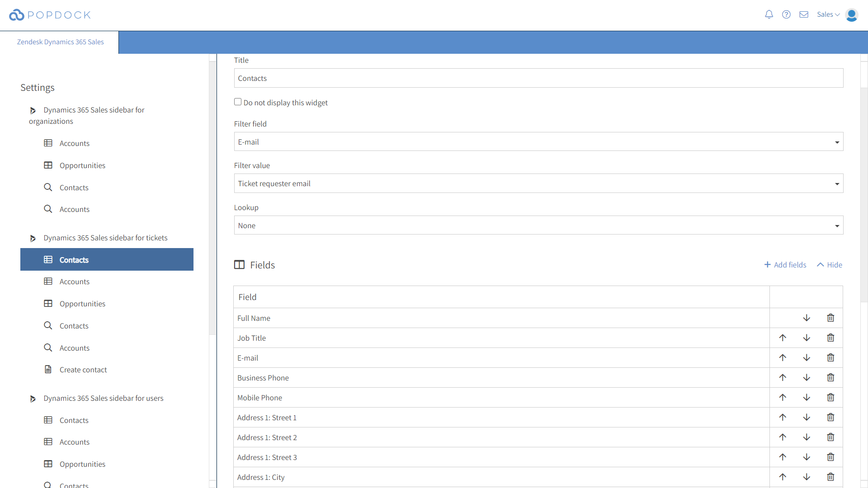Click the Full Name field text

point(254,318)
